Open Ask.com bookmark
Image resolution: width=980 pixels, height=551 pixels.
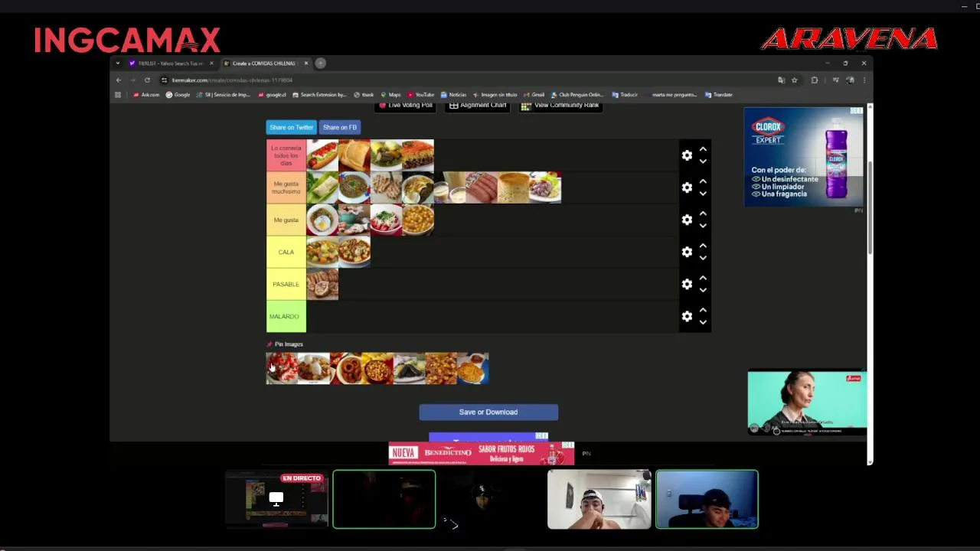pos(146,95)
